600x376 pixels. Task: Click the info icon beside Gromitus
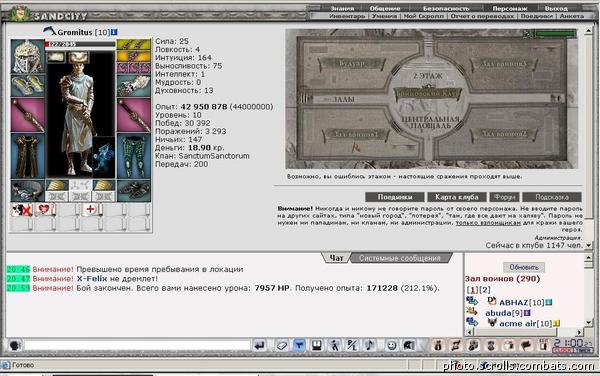(x=114, y=32)
